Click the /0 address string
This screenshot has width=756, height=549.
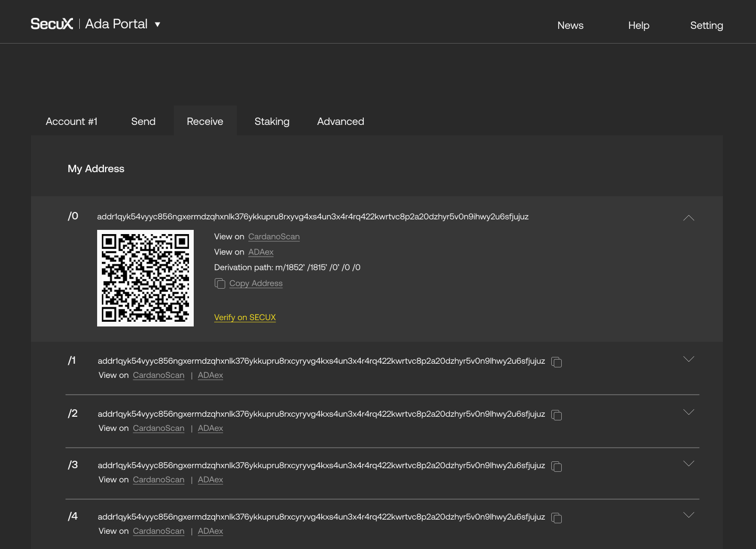(313, 217)
